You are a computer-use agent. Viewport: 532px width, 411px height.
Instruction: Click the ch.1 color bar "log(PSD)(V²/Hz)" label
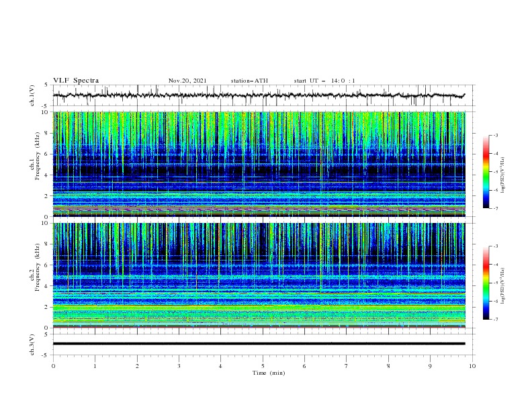coord(504,175)
